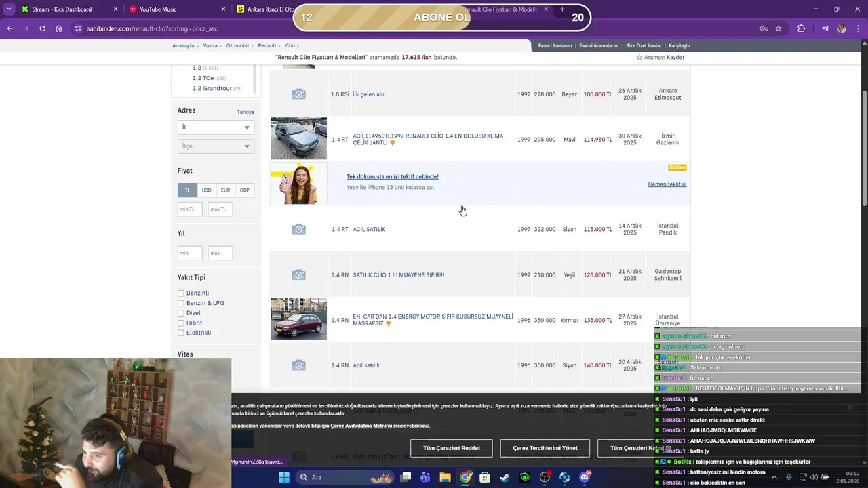Open the blue 1997 Clio listing thumbnail

tap(298, 139)
